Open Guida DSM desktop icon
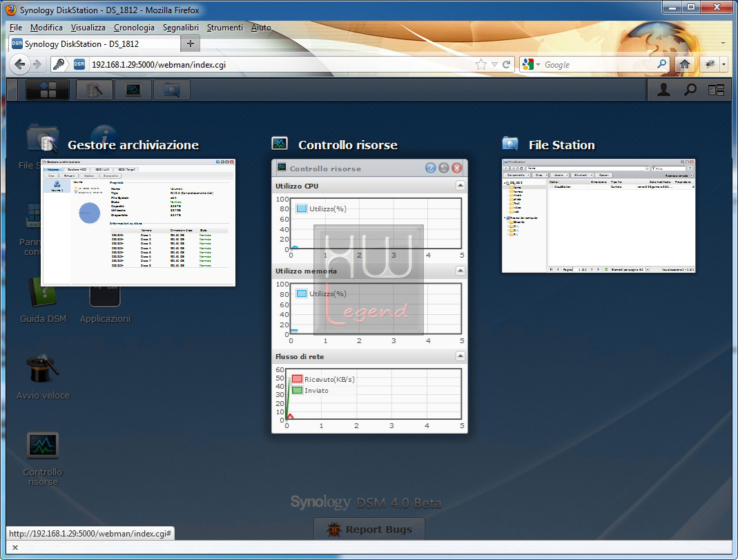Viewport: 738px width, 560px height. 43,300
